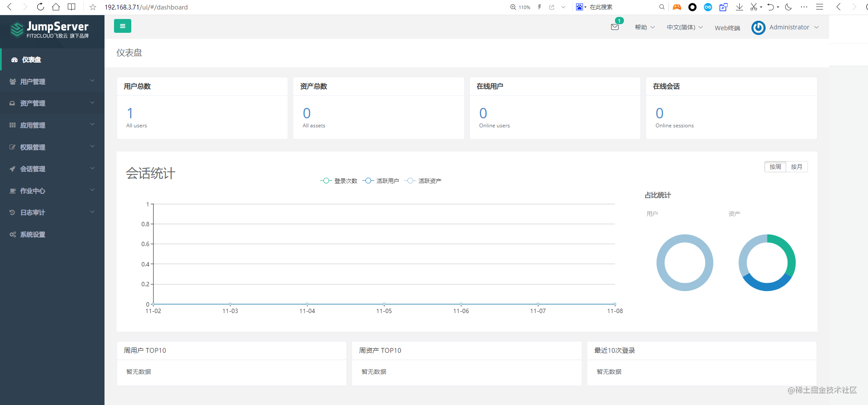The width and height of the screenshot is (868, 405).
Task: Reload the page with refresh icon
Action: pos(41,7)
